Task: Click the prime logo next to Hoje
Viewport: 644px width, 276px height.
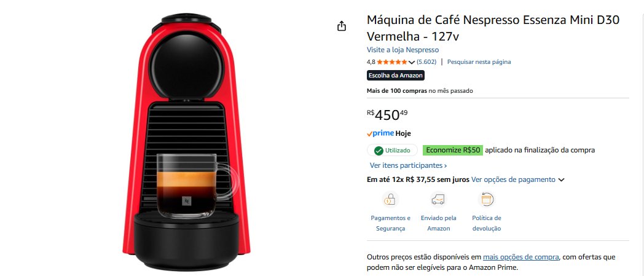Action: [x=380, y=133]
